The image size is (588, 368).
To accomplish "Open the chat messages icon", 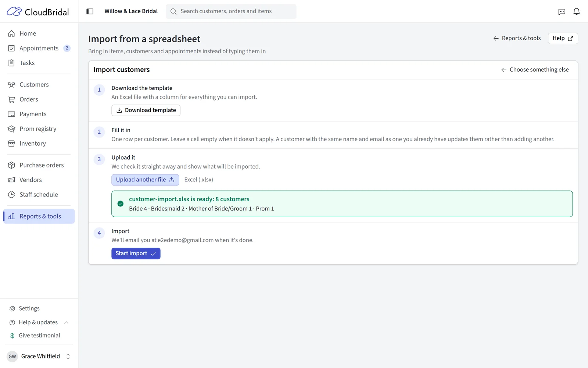I will pos(562,12).
